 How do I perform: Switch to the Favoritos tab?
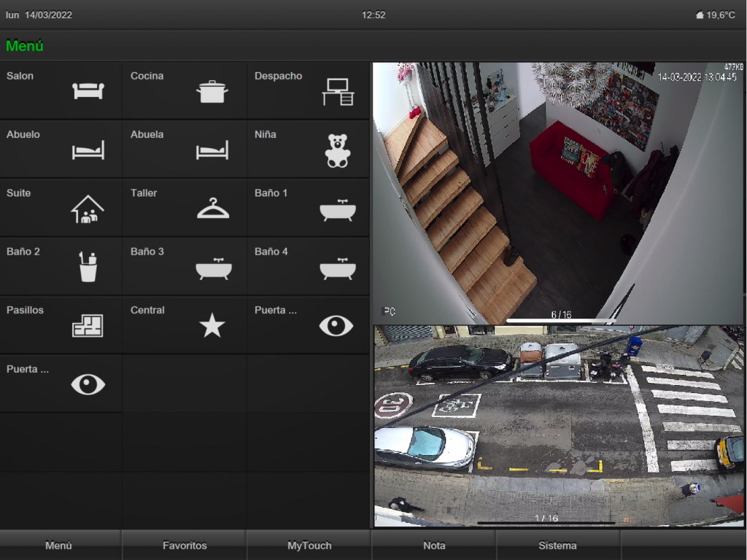point(185,545)
